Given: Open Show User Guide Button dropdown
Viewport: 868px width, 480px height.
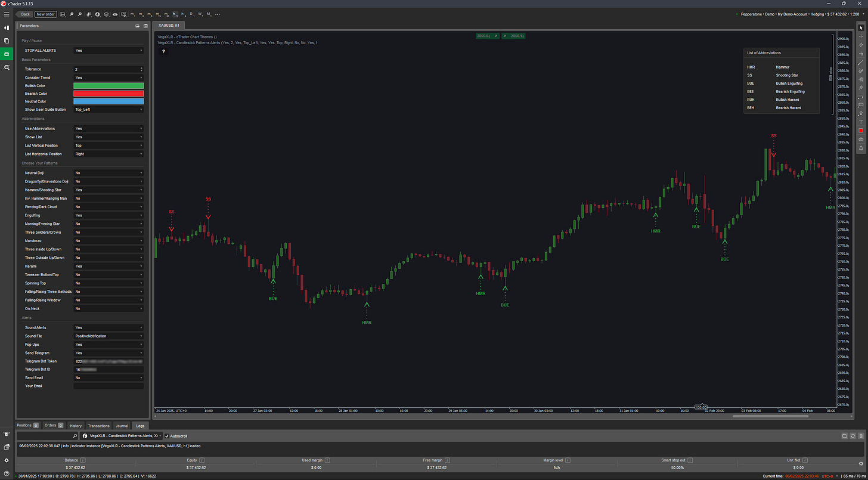Looking at the screenshot, I should (x=108, y=110).
